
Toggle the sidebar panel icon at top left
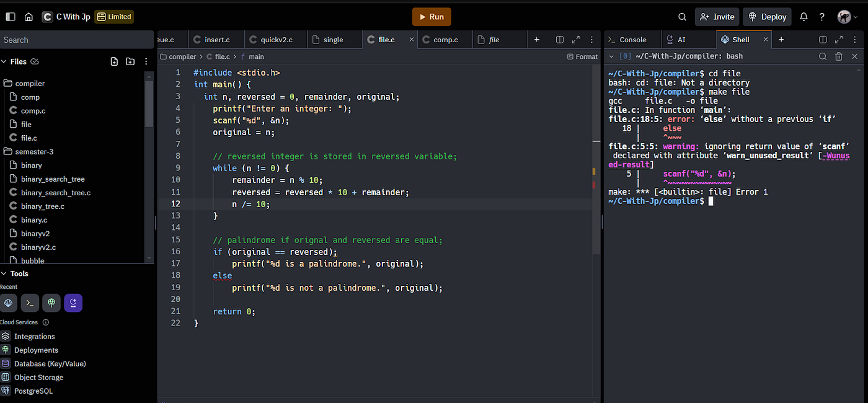click(10, 17)
